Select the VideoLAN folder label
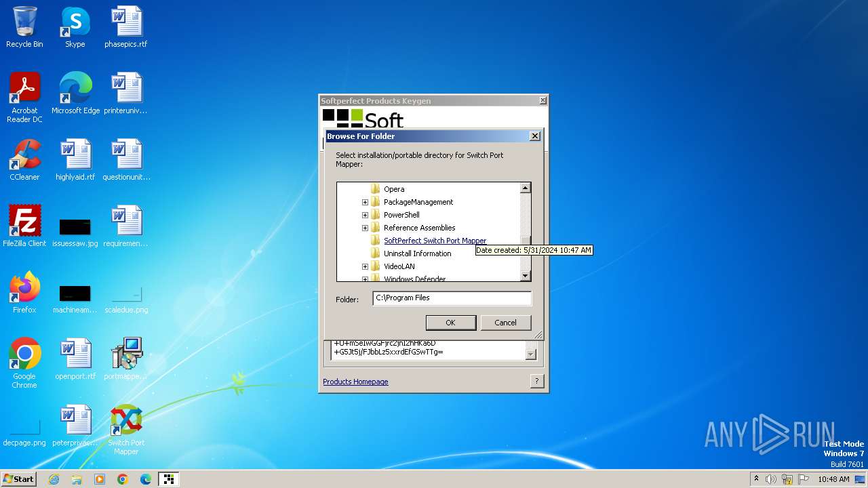868x488 pixels. (399, 266)
